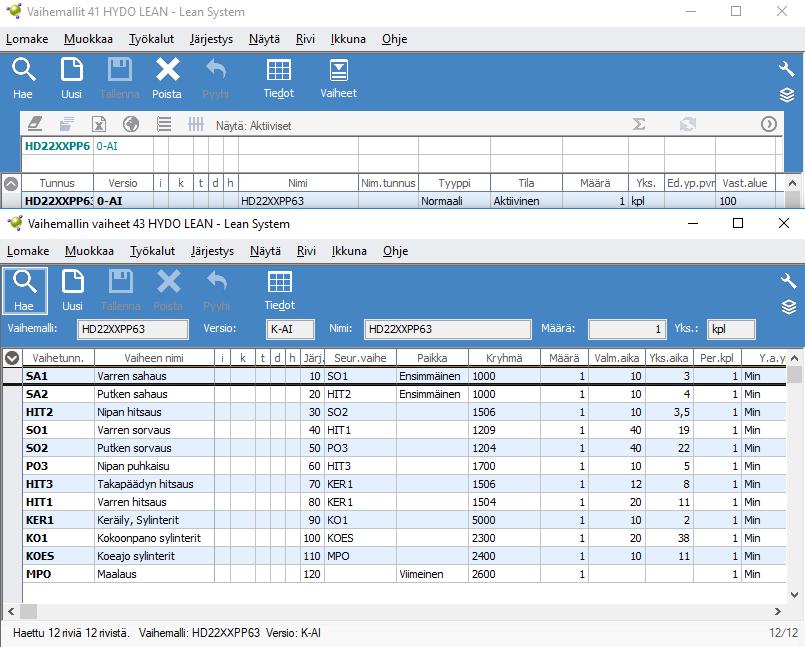This screenshot has width=805, height=647.
Task: Open Järjestys menu in Vaihemallin vaiheet window
Action: point(212,251)
